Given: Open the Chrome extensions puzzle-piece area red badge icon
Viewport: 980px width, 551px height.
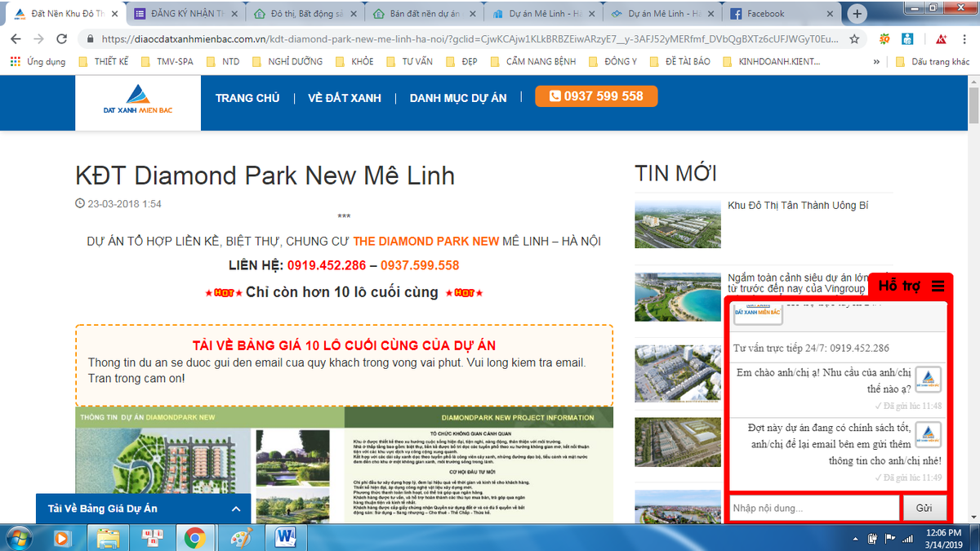Looking at the screenshot, I should [x=941, y=39].
